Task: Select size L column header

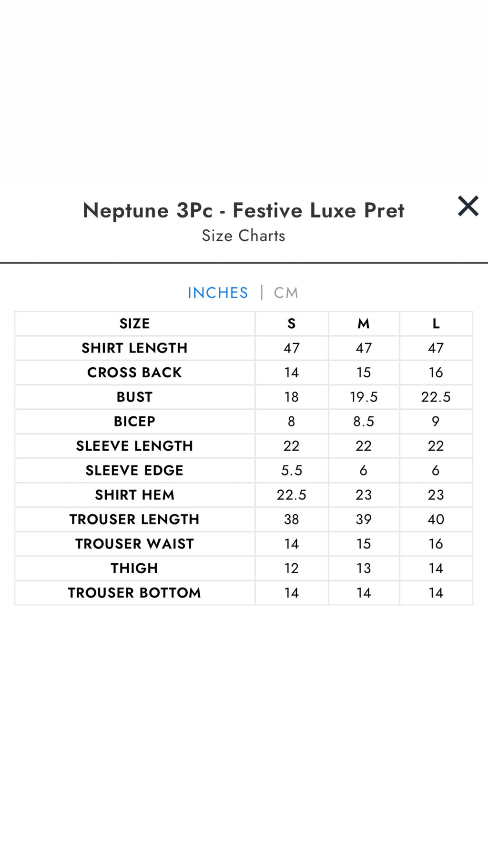Action: pos(435,323)
